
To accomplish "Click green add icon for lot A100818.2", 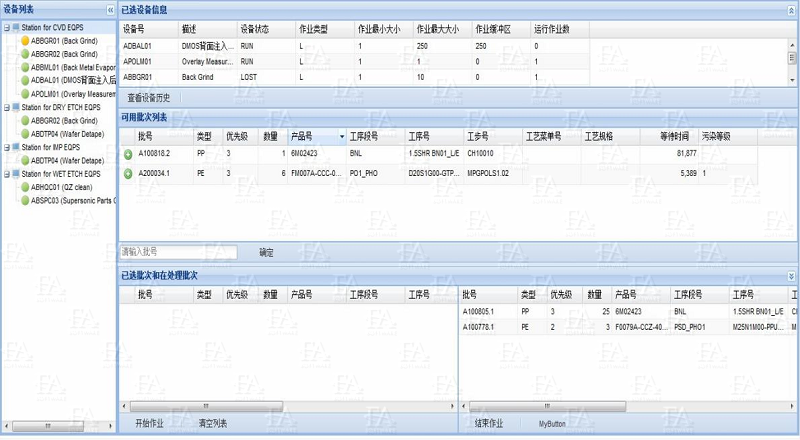I will [128, 154].
